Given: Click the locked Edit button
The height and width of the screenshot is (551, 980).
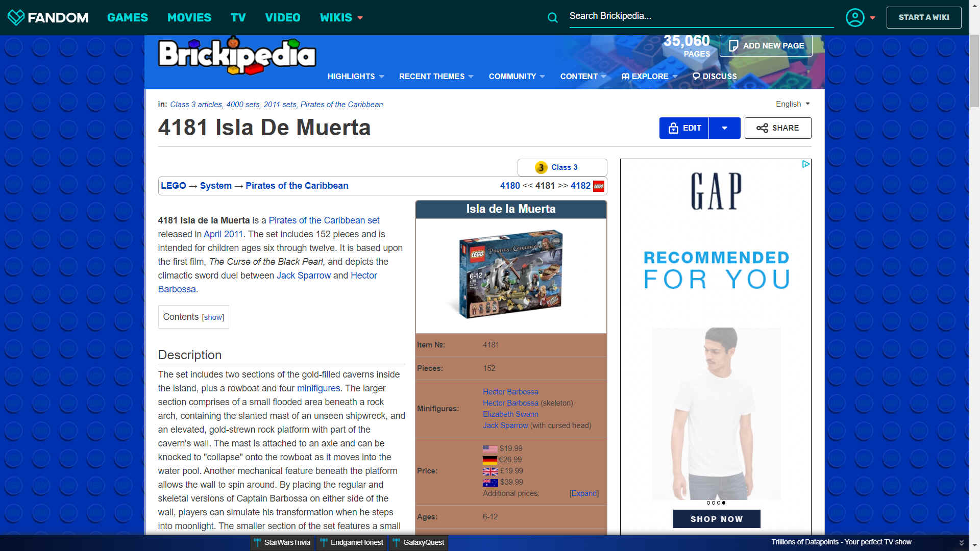Looking at the screenshot, I should pyautogui.click(x=684, y=128).
